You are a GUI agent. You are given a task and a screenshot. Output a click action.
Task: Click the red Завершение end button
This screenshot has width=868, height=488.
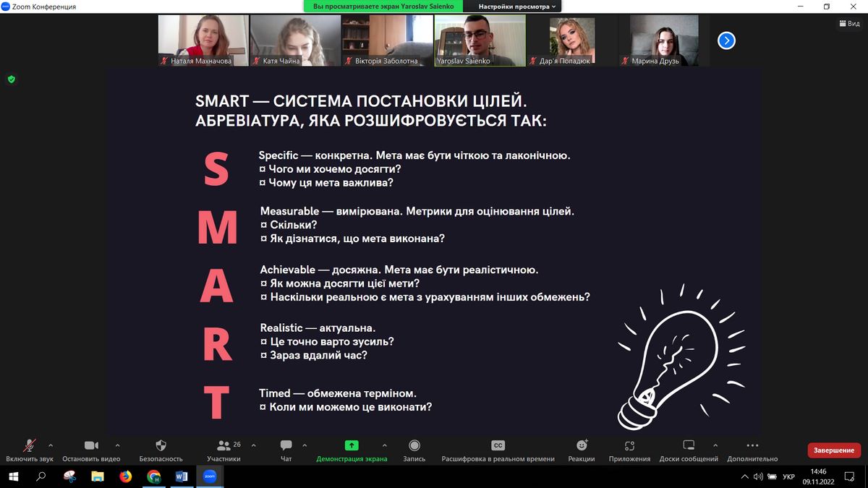pyautogui.click(x=833, y=450)
